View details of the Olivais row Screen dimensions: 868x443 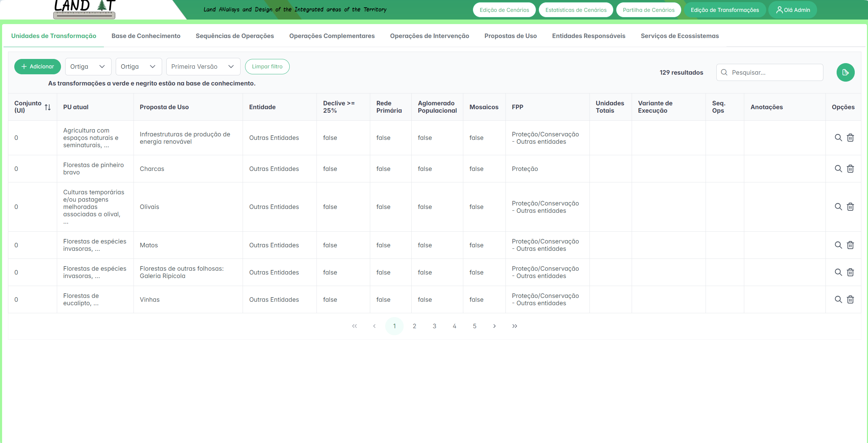(x=838, y=207)
